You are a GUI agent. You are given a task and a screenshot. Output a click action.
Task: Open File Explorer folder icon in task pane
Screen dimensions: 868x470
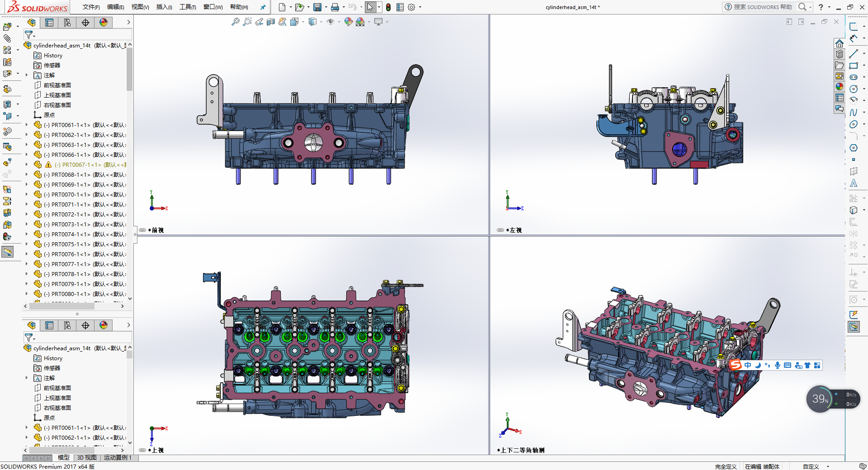click(840, 65)
